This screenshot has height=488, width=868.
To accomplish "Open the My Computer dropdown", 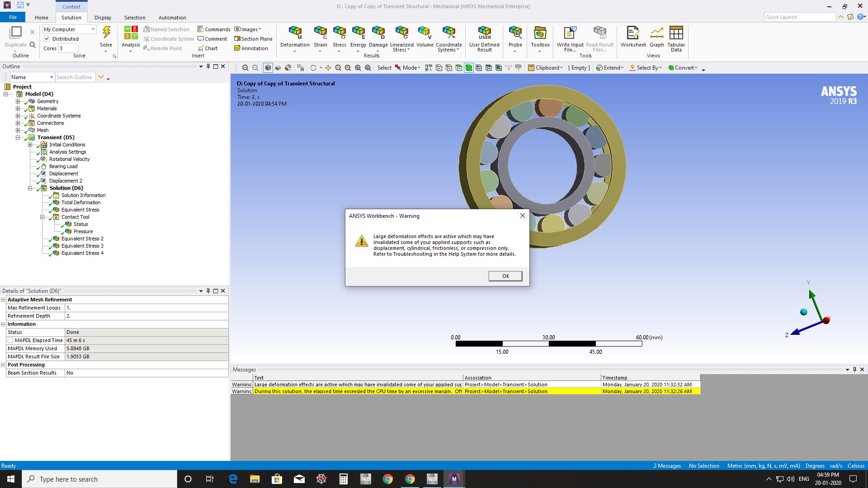I will pos(93,29).
